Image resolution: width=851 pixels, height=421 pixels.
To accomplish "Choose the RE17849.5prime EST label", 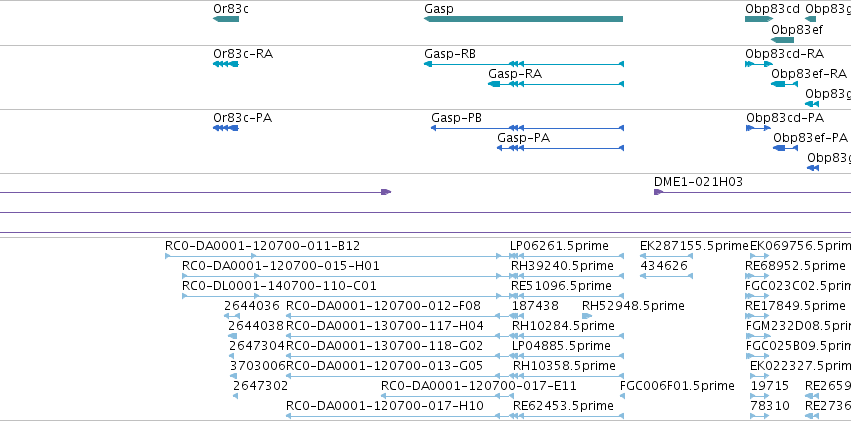I will coord(795,305).
